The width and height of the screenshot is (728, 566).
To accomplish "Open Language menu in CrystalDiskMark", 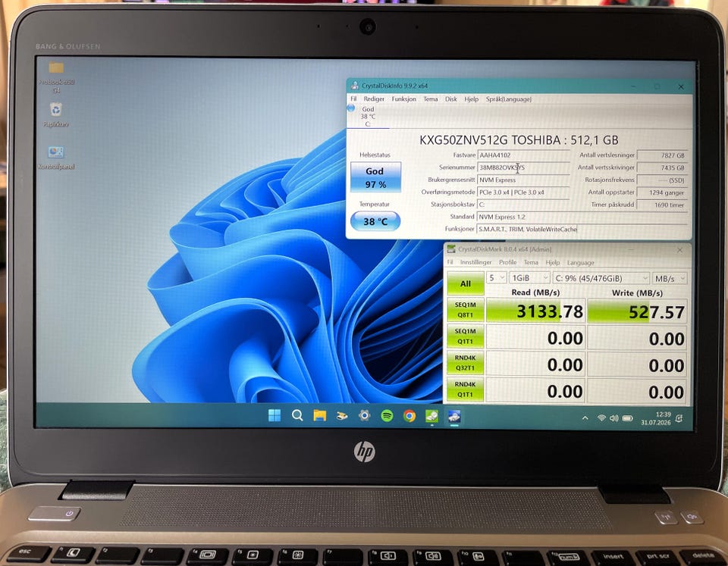I will tap(580, 262).
